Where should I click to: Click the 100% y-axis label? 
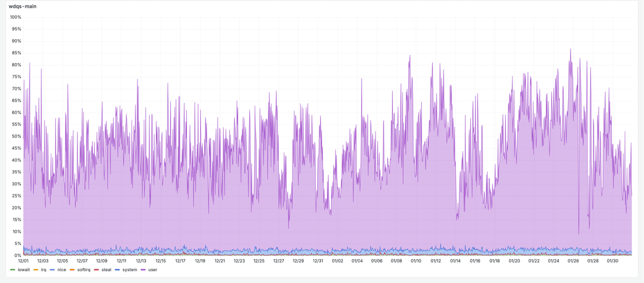[x=16, y=17]
